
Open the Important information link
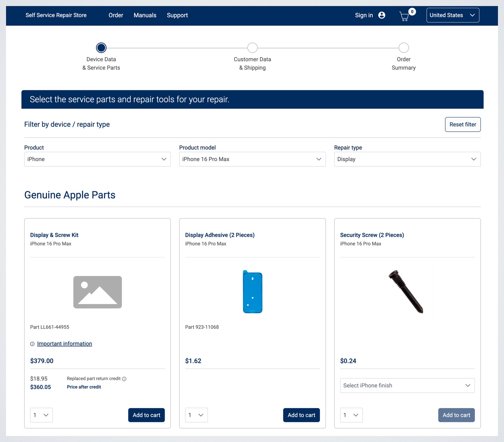point(64,344)
